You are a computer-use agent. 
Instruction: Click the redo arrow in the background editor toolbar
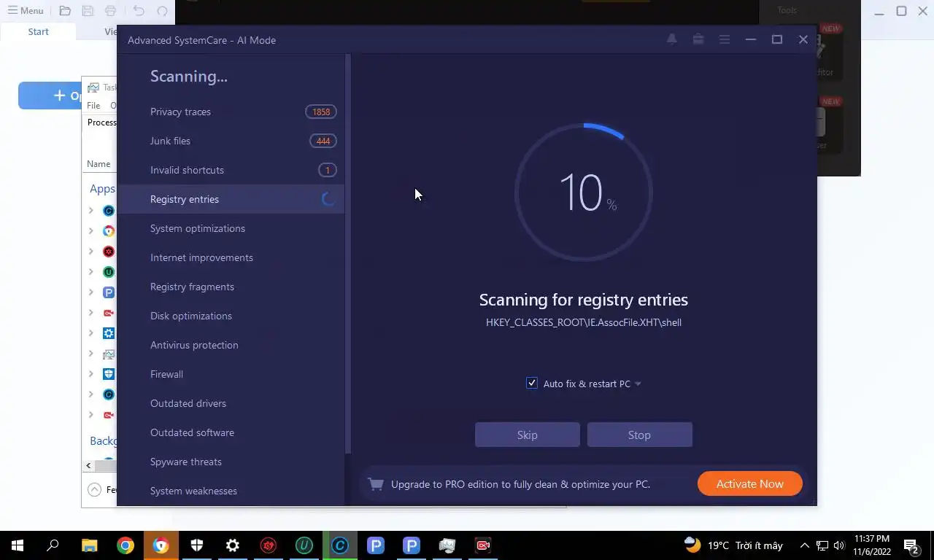click(x=162, y=11)
